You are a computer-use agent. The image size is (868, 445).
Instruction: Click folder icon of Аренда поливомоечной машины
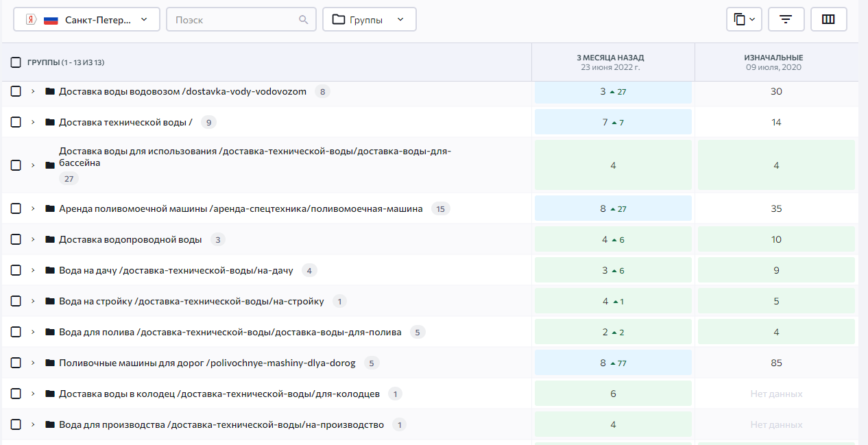coord(49,208)
